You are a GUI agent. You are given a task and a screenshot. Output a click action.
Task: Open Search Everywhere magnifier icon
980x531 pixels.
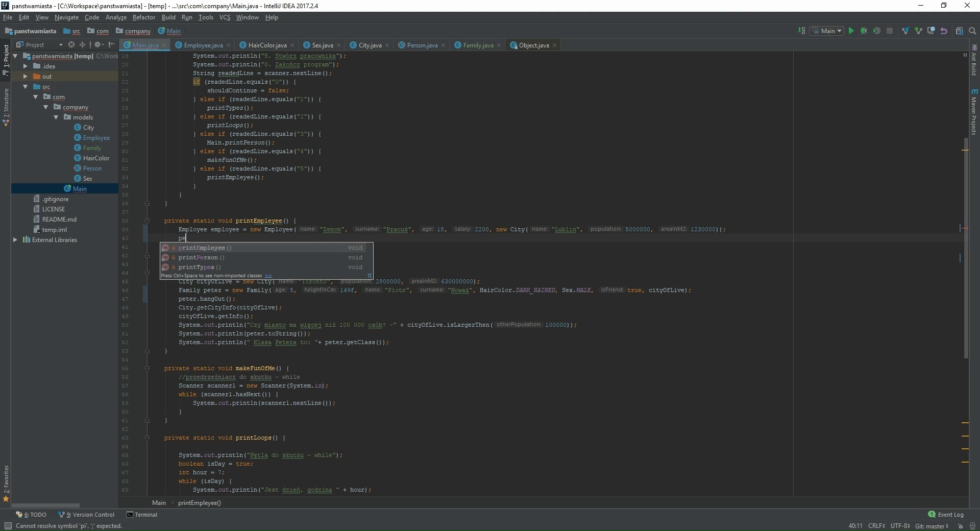coord(972,31)
